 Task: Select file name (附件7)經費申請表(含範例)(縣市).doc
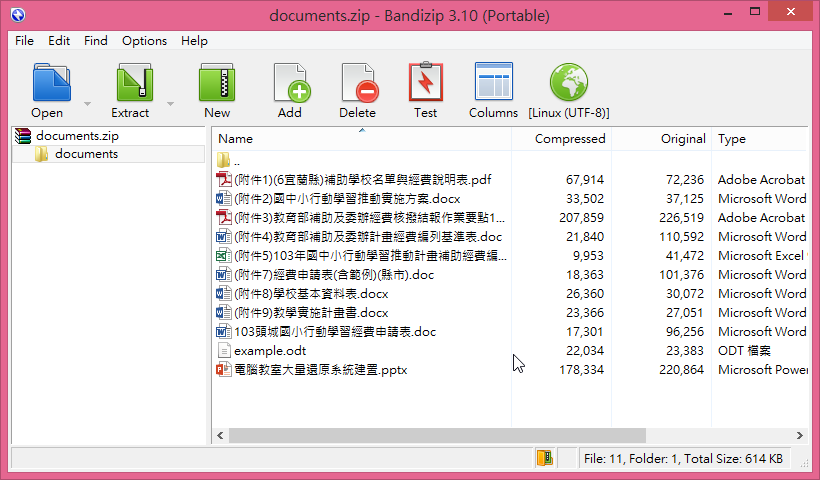(334, 275)
